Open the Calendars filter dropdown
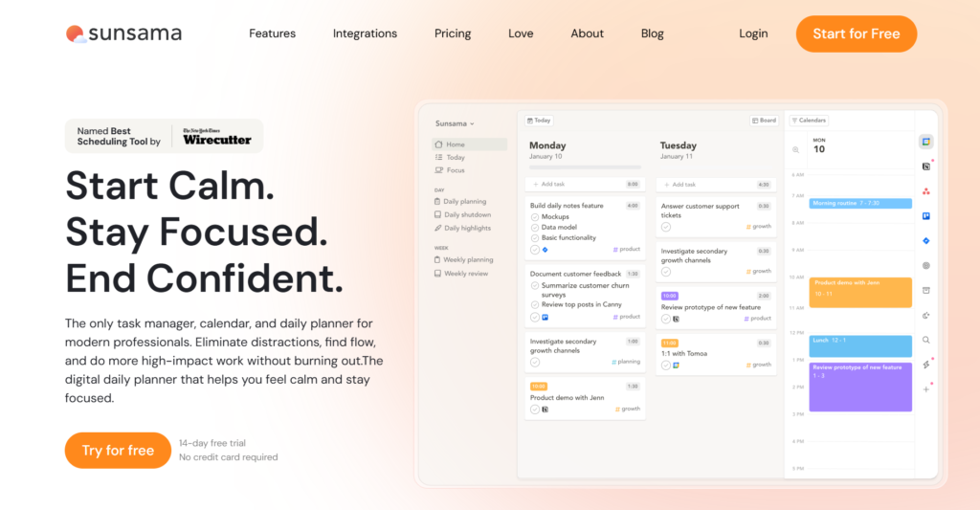Screen dimensions: 980x510 tap(809, 121)
